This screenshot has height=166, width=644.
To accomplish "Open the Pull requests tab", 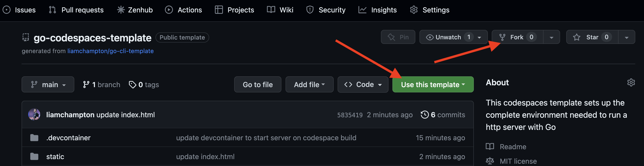I will coord(76,10).
